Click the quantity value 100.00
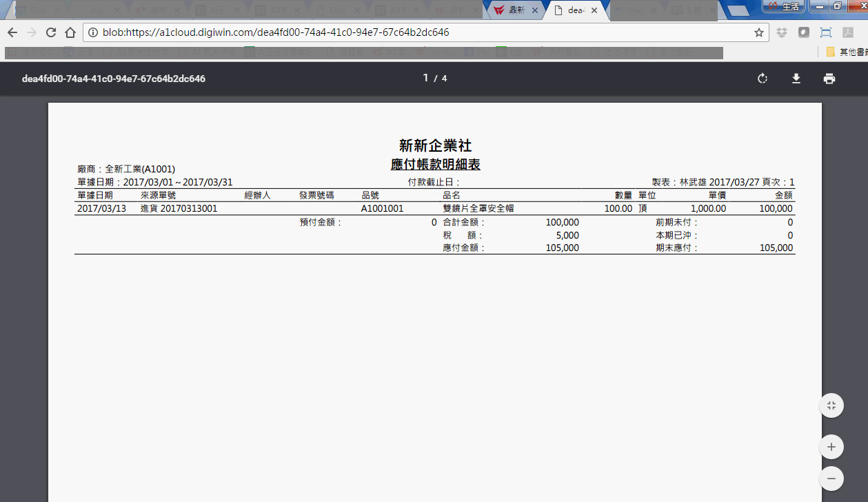Image resolution: width=868 pixels, height=502 pixels. click(618, 208)
